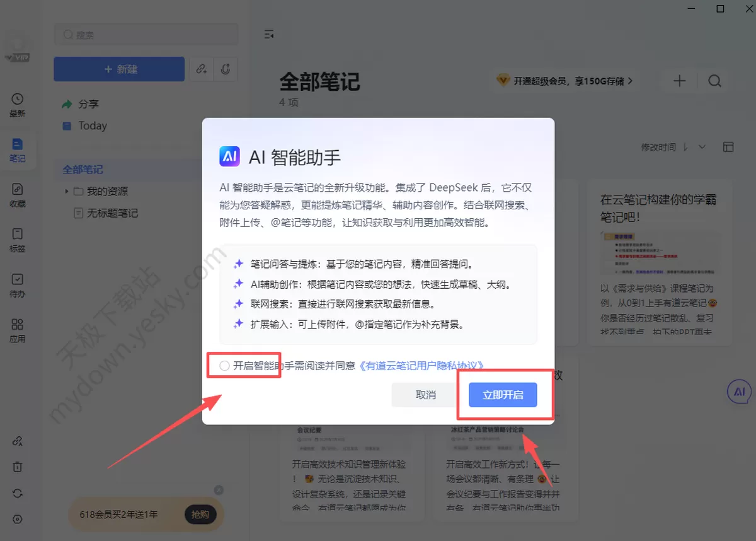
Task: Click the 取消 button in dialog
Action: (x=426, y=395)
